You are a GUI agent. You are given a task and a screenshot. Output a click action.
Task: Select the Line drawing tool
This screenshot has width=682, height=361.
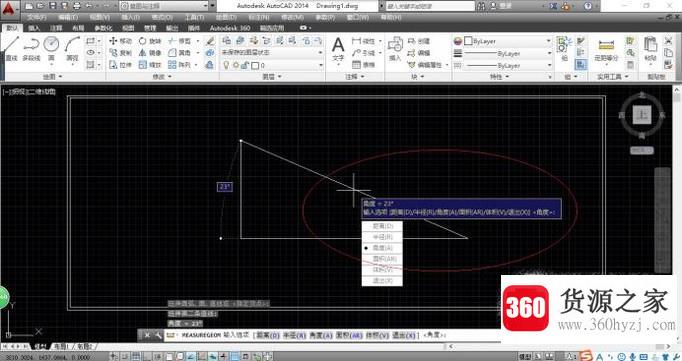[11, 49]
